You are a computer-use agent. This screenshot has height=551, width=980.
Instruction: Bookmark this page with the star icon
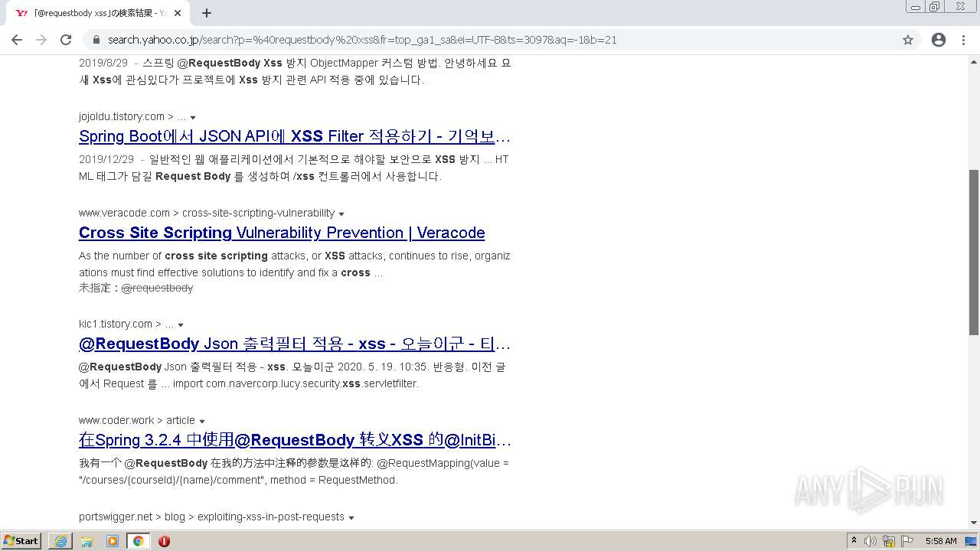coord(908,40)
